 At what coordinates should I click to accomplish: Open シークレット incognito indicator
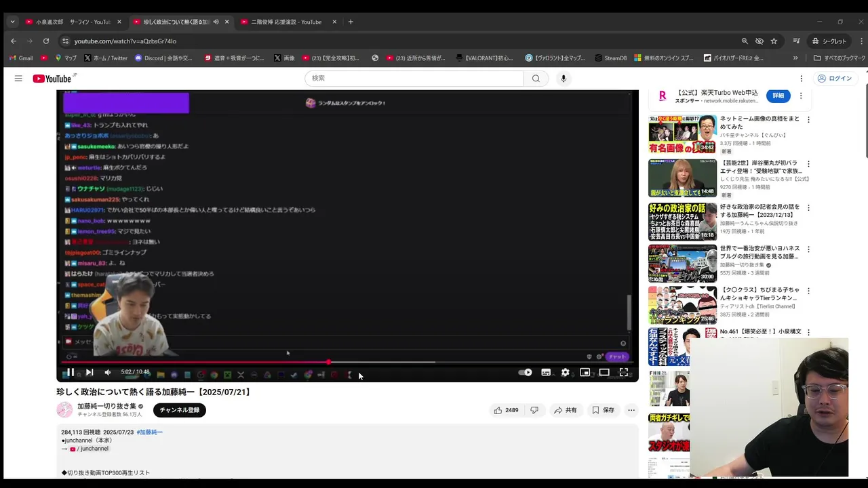[x=829, y=41]
